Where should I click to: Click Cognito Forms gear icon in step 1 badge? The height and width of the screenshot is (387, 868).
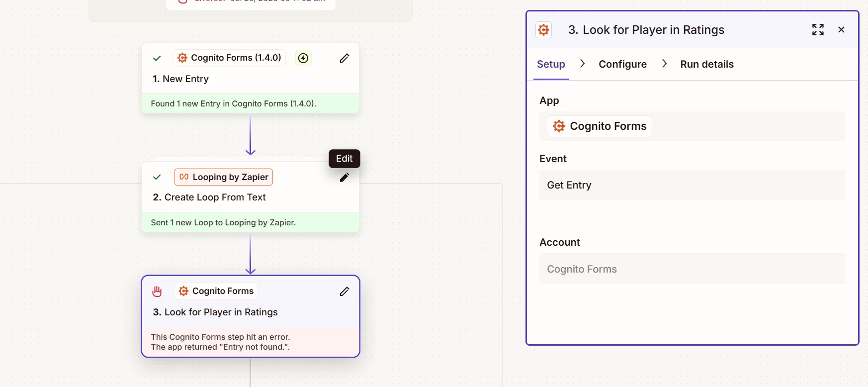[x=182, y=58]
